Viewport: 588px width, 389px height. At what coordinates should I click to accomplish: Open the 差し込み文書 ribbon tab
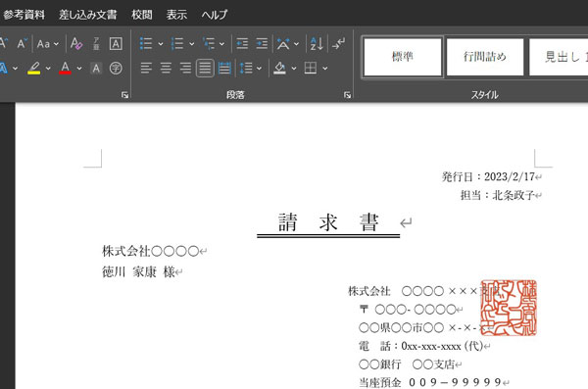[88, 15]
